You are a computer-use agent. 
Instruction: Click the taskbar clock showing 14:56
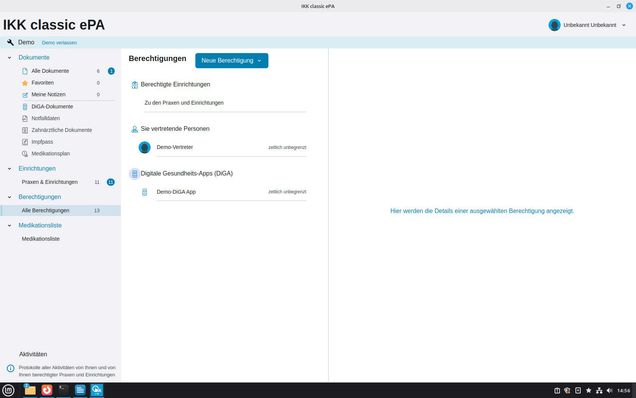pos(624,391)
